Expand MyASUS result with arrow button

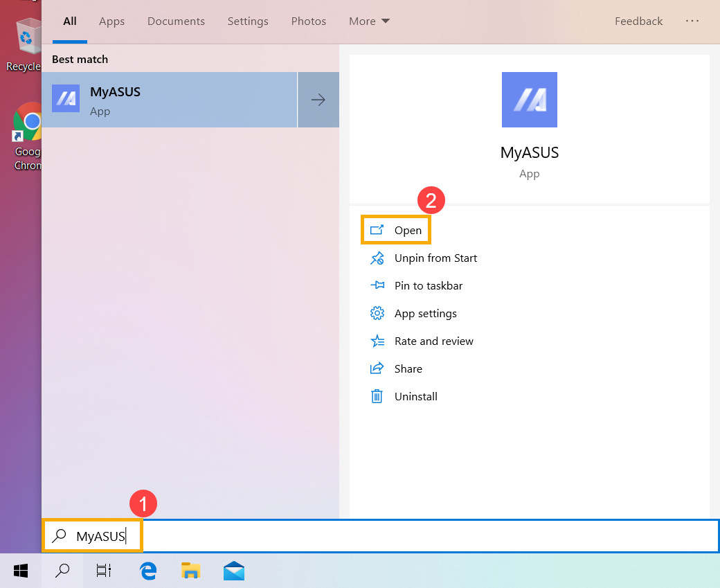[318, 100]
